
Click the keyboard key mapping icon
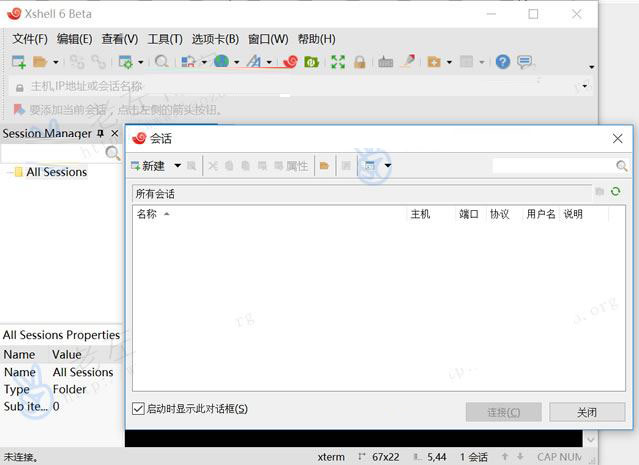tap(386, 62)
